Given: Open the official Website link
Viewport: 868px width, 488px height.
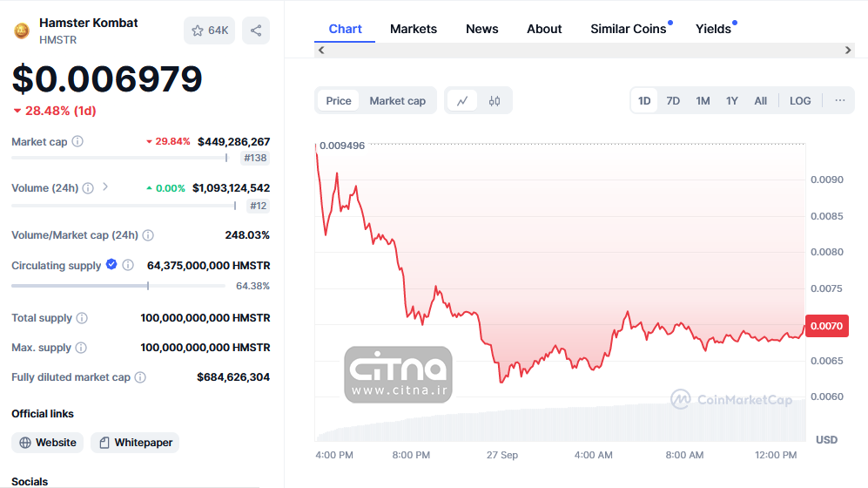Looking at the screenshot, I should tap(48, 443).
